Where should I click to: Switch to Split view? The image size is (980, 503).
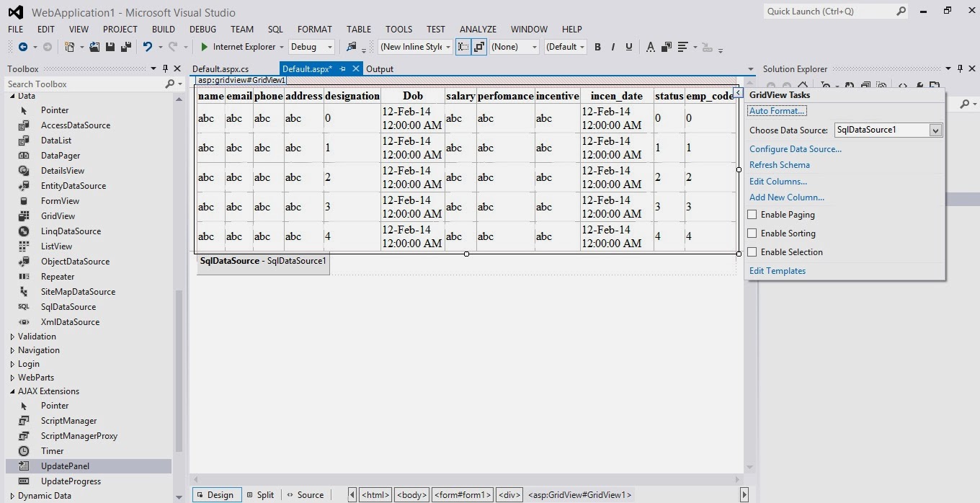260,495
